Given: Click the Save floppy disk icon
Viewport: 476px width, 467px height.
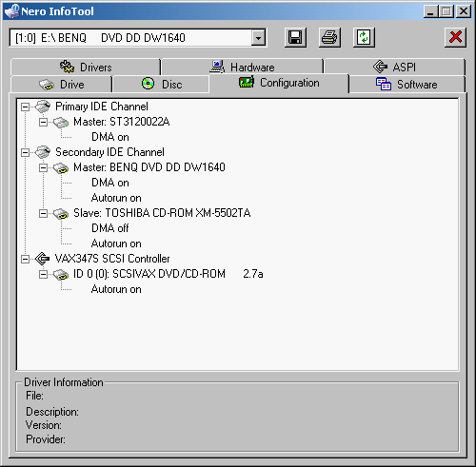Looking at the screenshot, I should (x=295, y=38).
